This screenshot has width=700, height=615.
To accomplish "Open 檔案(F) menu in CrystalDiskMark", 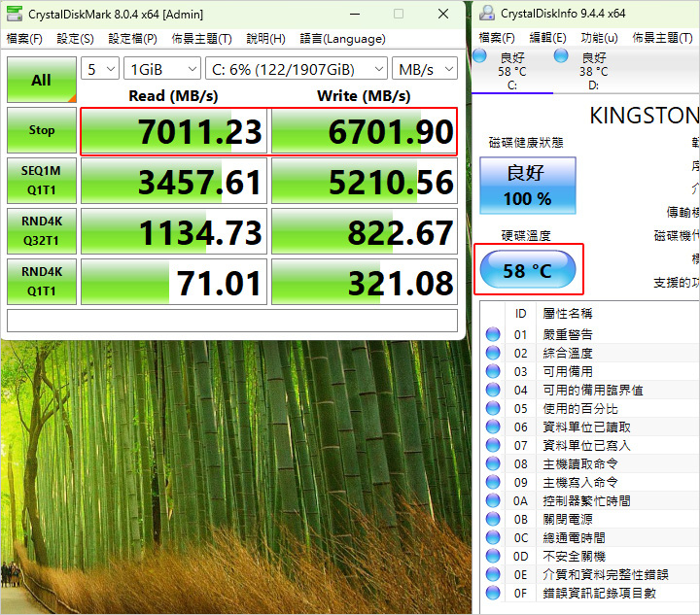I will coord(24,39).
